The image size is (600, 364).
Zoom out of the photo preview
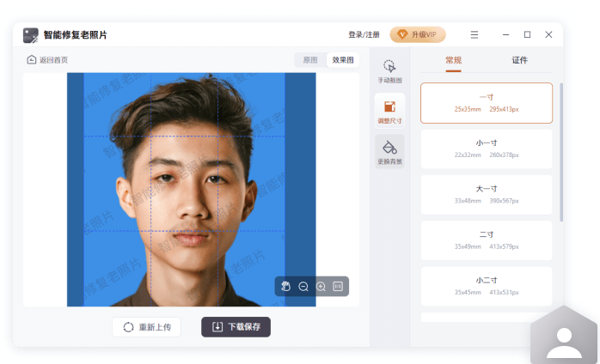[x=303, y=286]
